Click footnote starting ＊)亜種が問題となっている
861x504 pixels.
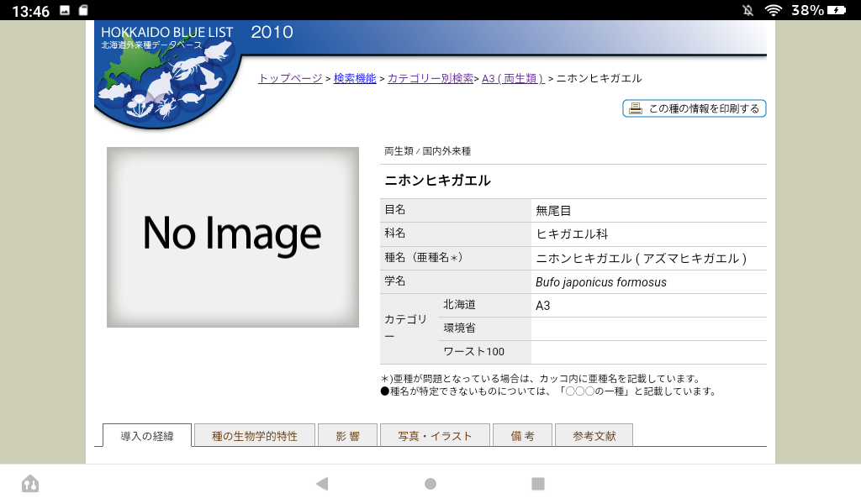pyautogui.click(x=541, y=378)
